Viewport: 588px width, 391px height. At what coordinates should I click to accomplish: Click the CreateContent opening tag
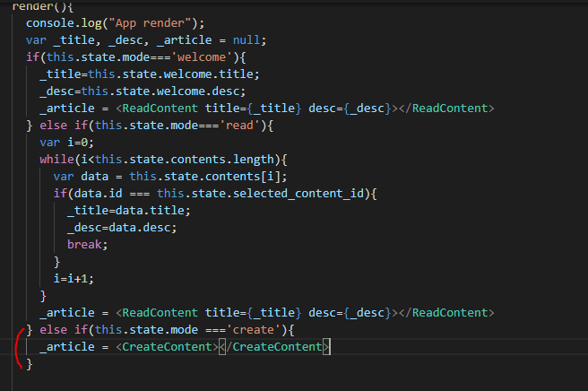click(168, 347)
